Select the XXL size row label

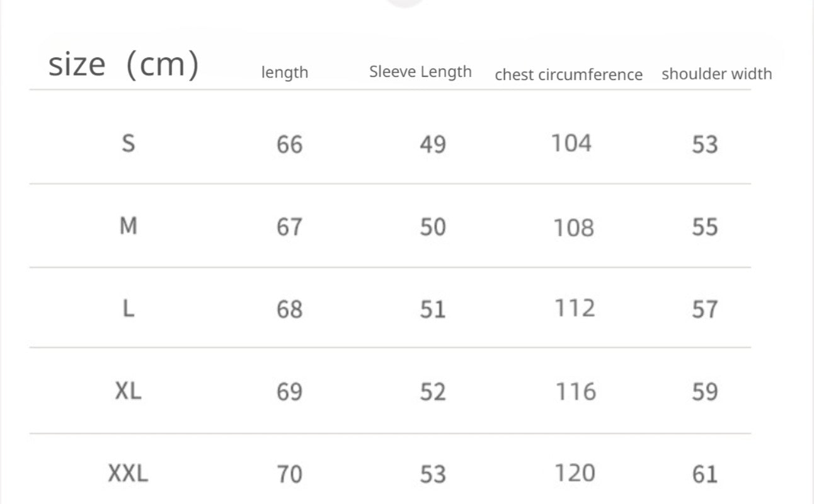pyautogui.click(x=128, y=473)
